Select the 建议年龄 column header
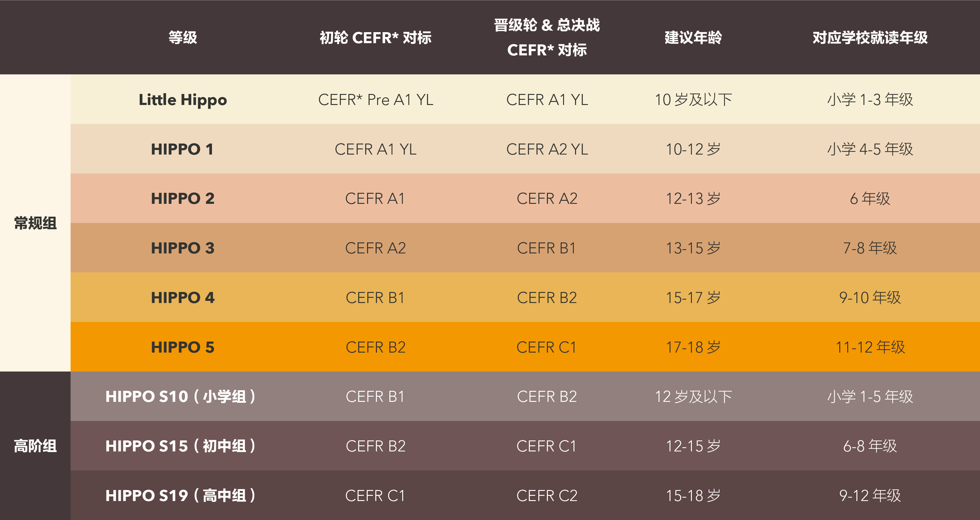The image size is (980, 520). click(x=693, y=37)
